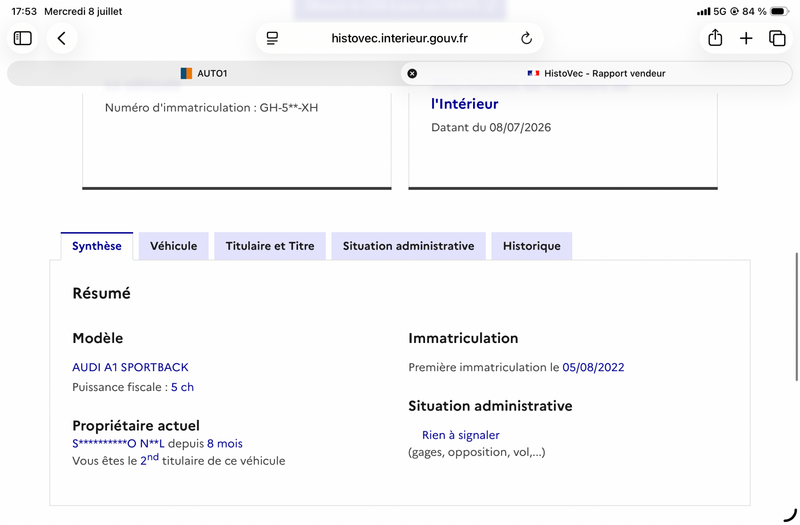Image resolution: width=800 pixels, height=525 pixels.
Task: Close the HistoVec tab with X icon
Action: [x=412, y=73]
